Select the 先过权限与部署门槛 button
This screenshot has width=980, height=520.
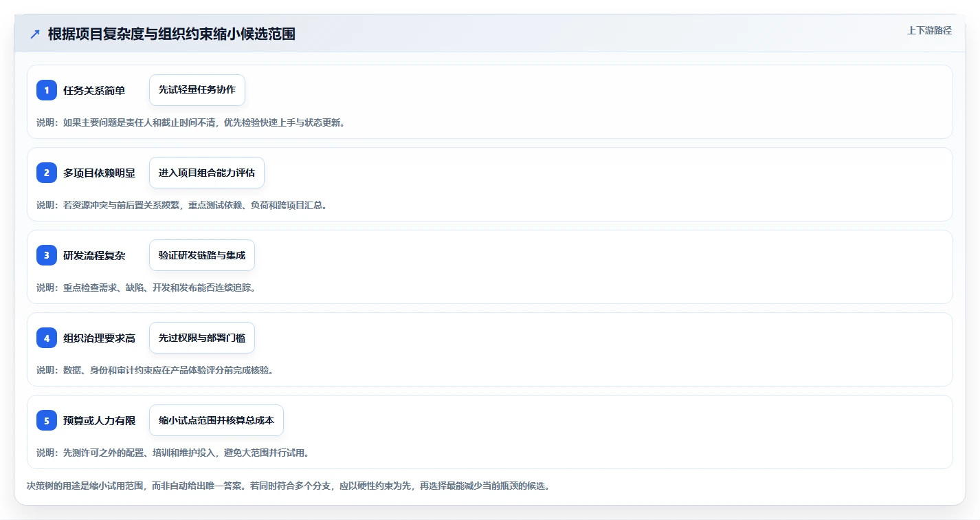202,338
